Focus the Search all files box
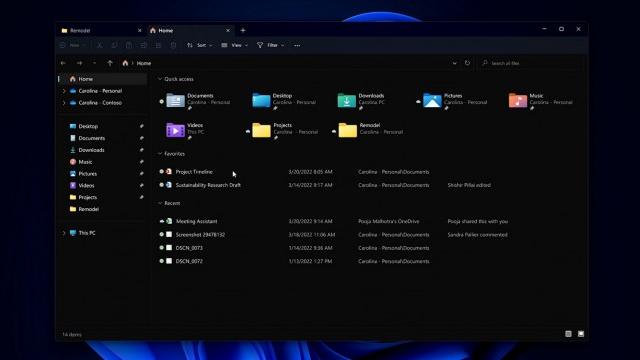The width and height of the screenshot is (640, 360). (x=531, y=63)
